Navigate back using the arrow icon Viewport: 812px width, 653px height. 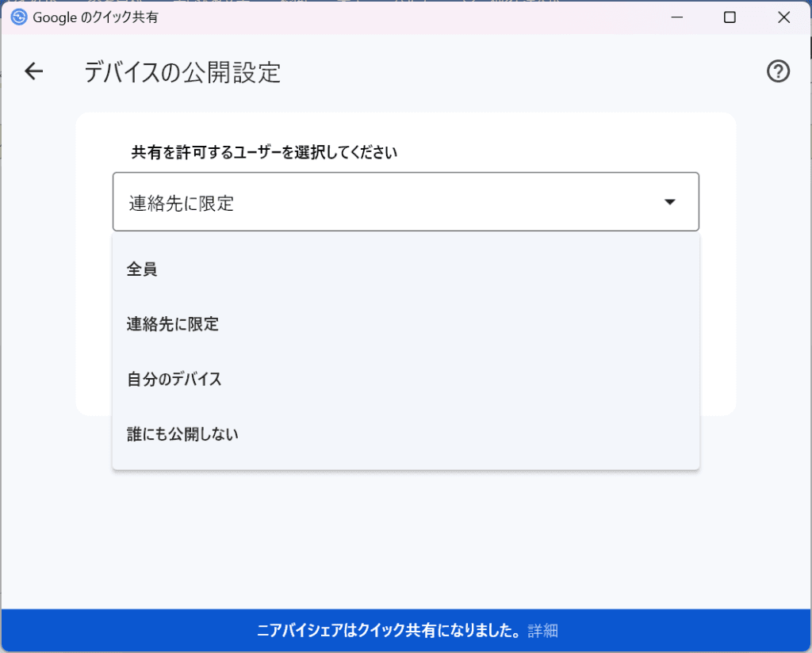33,71
